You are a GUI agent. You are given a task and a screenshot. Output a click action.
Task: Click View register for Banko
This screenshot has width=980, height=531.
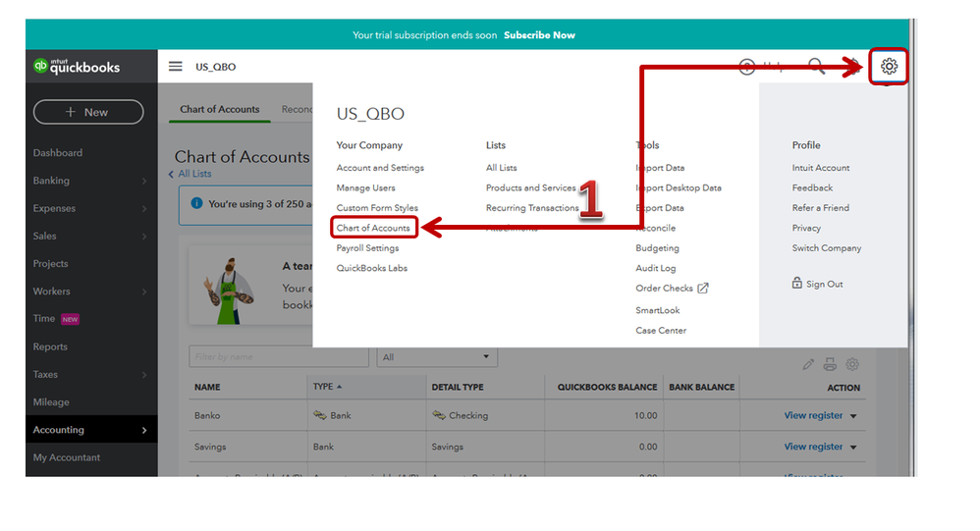pos(813,415)
